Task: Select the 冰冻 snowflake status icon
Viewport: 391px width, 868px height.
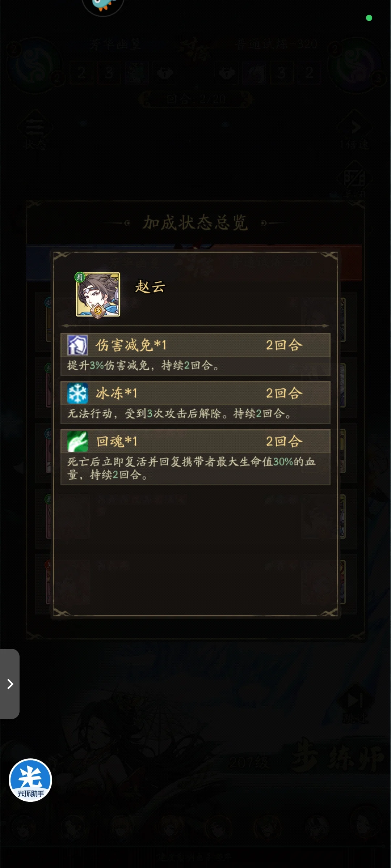Action: pos(77,393)
